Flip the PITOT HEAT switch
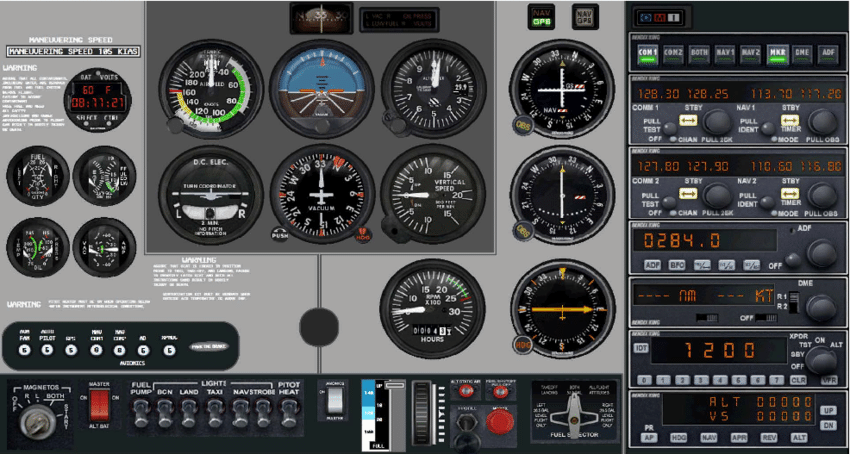850x454 pixels. [x=289, y=413]
